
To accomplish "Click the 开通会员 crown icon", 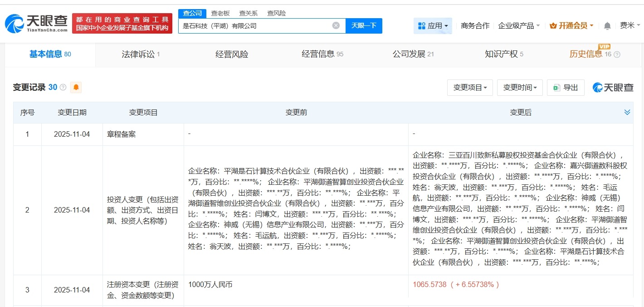I will [x=552, y=26].
